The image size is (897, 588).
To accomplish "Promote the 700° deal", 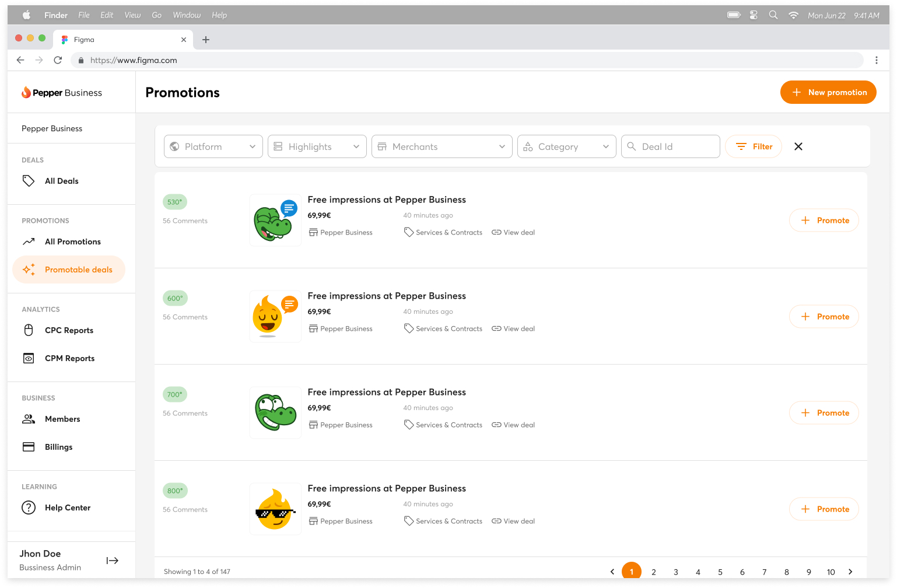I will click(x=824, y=412).
